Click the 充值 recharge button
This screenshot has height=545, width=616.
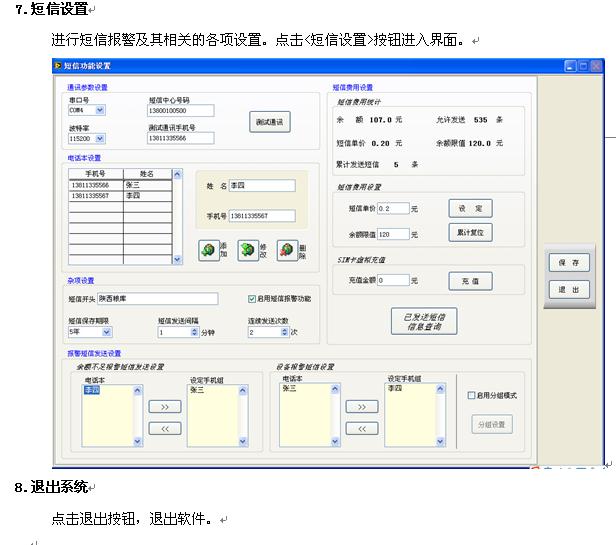(470, 281)
